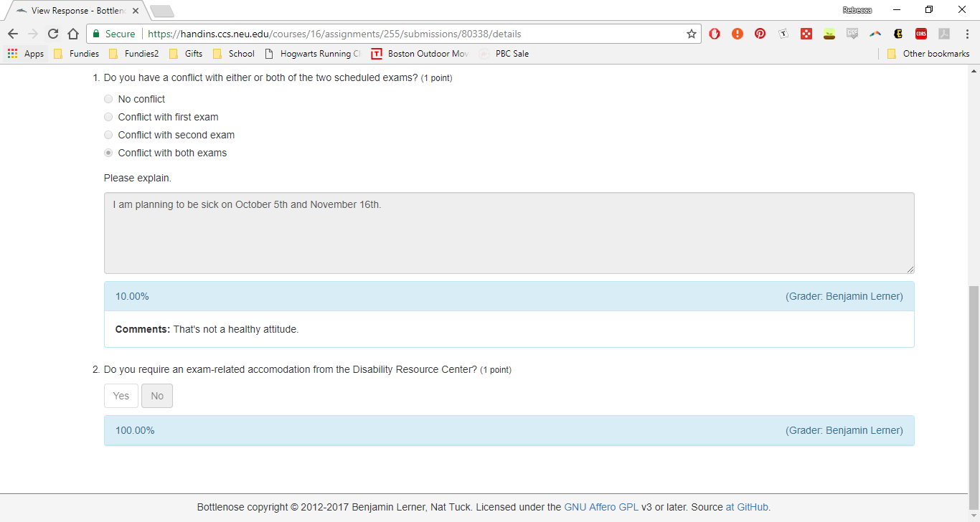980x522 pixels.
Task: Select the "No conflict" radio option
Action: [x=108, y=99]
